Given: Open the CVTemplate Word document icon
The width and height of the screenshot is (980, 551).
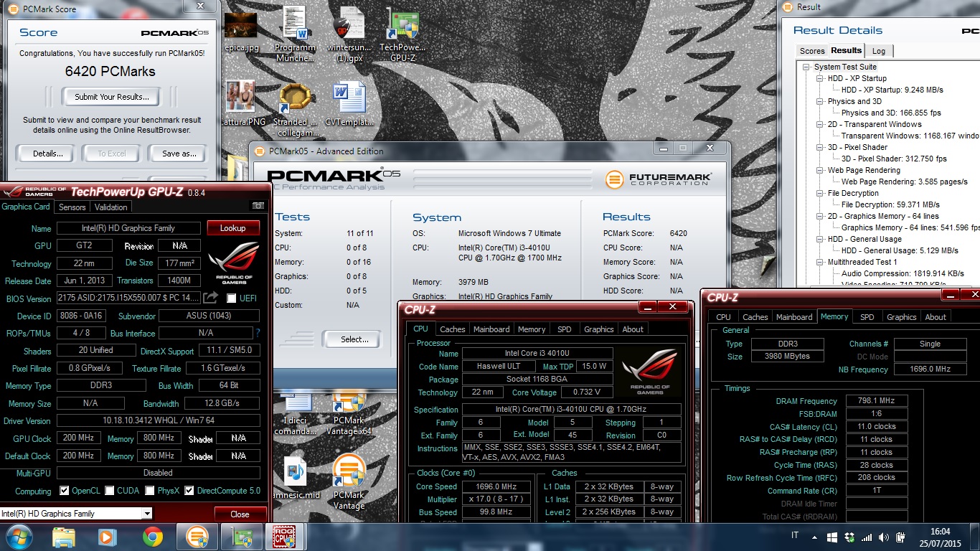Looking at the screenshot, I should [349, 105].
